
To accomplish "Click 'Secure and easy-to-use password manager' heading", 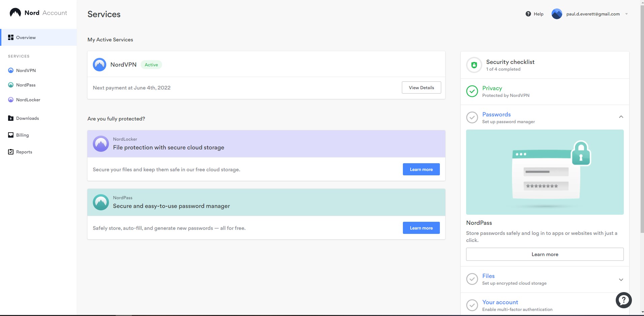I will tap(172, 206).
